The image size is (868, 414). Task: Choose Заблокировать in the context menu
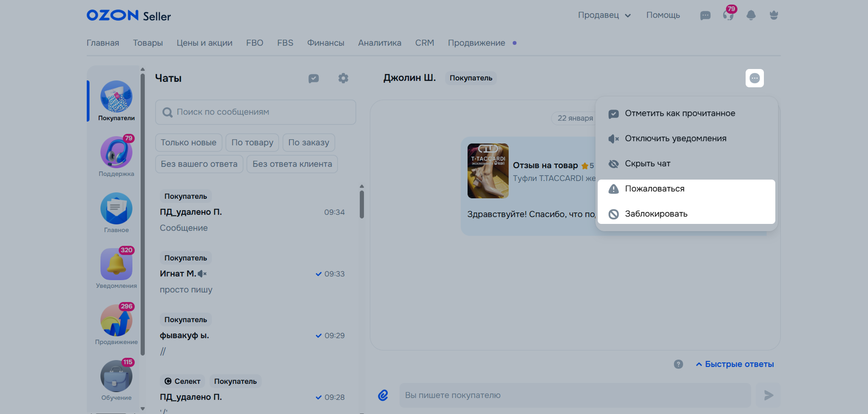(x=656, y=214)
